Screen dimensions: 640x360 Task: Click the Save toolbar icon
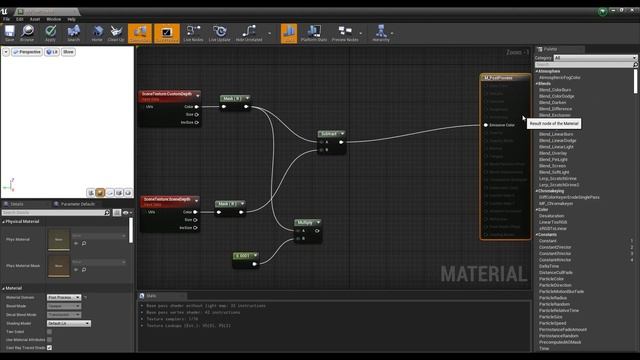coord(9,33)
